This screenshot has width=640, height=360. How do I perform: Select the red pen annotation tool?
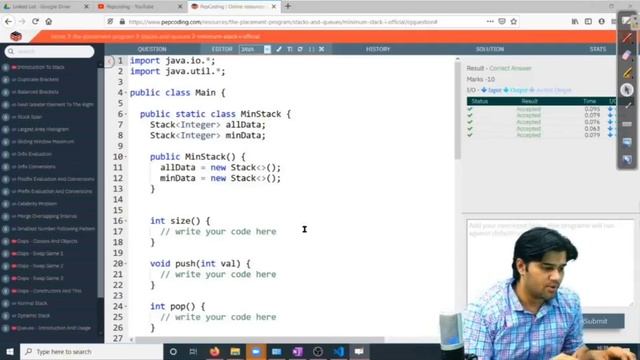[627, 38]
